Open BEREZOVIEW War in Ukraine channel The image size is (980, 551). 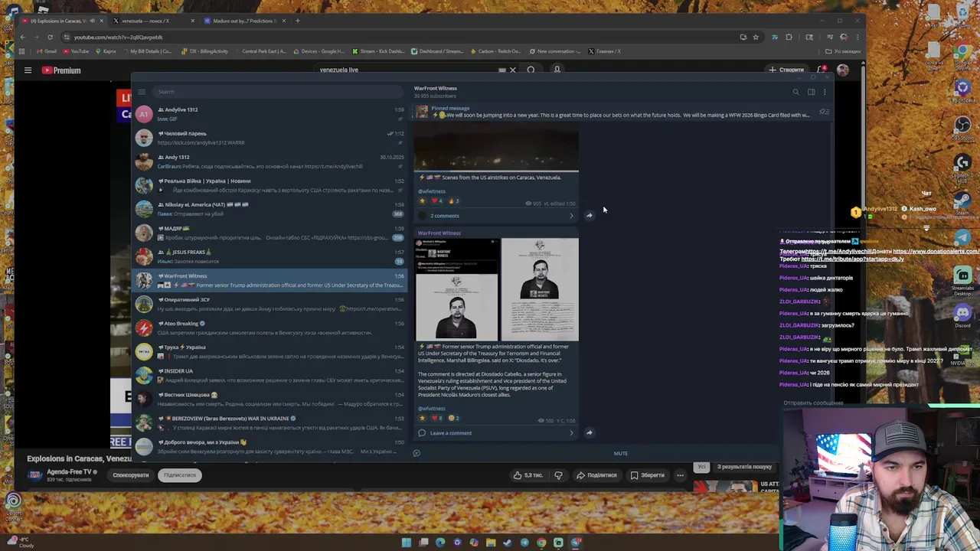click(269, 422)
